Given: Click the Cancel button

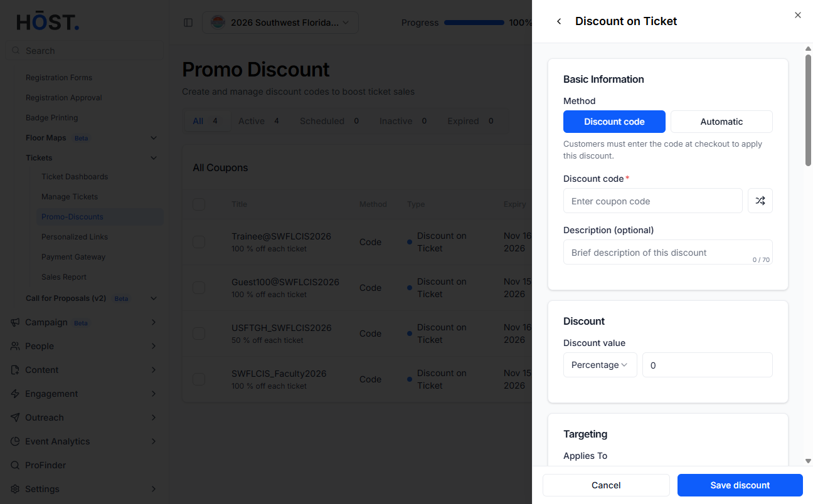Looking at the screenshot, I should pyautogui.click(x=606, y=485).
